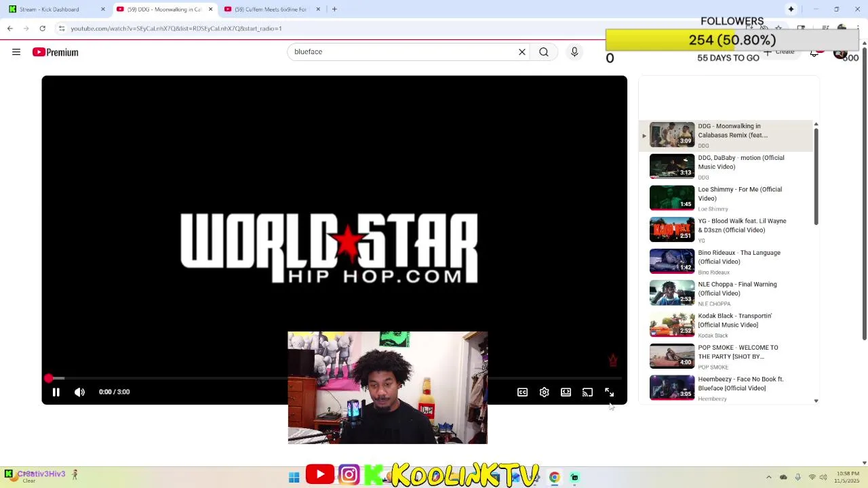The image size is (868, 488).
Task: Play DDG - Moonwalking in Calabasas Remix
Action: tap(726, 136)
